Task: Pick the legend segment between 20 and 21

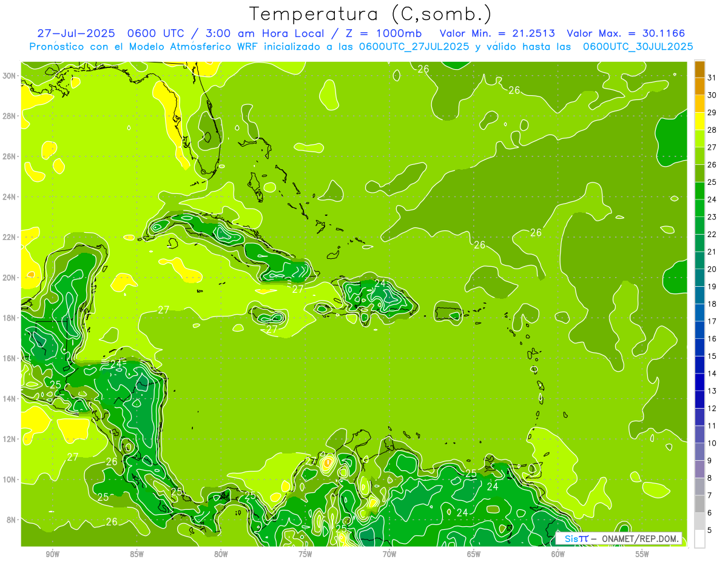Action: click(x=699, y=260)
